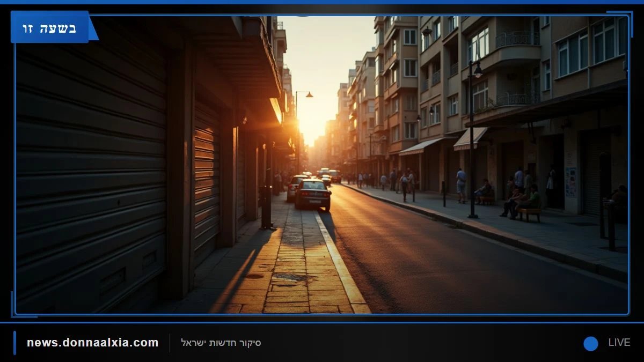Click the thin divider between URL and caption
Image resolution: width=644 pixels, height=362 pixels.
170,343
